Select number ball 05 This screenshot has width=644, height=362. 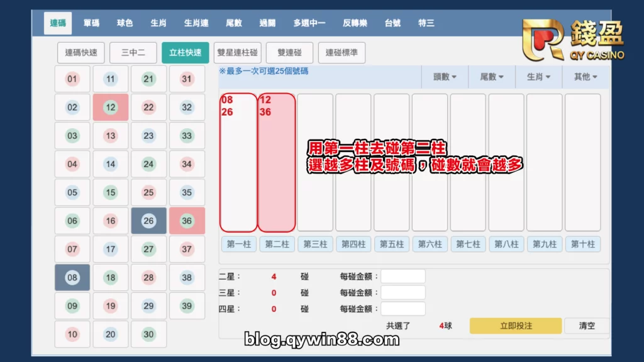point(72,192)
